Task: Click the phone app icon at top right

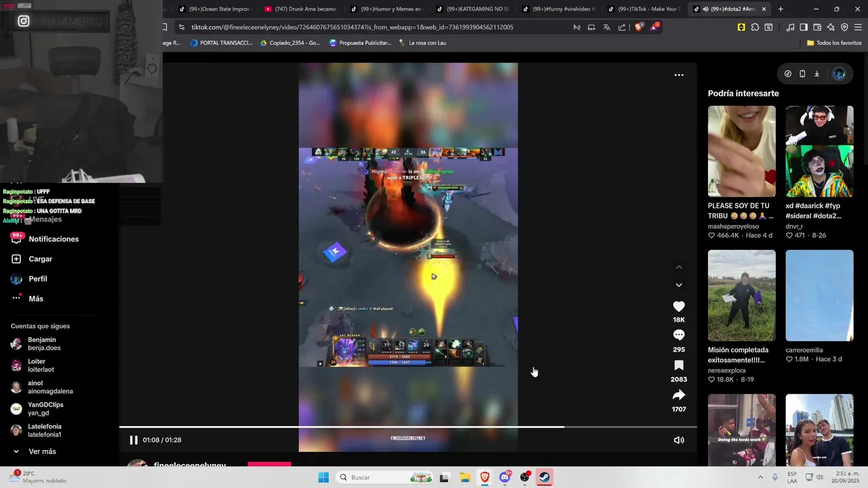Action: click(x=802, y=74)
